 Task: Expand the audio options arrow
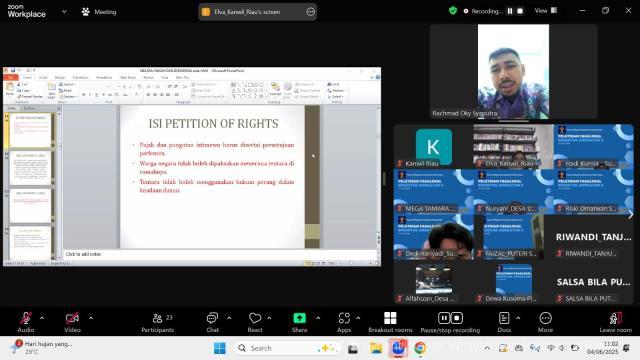pos(42,318)
